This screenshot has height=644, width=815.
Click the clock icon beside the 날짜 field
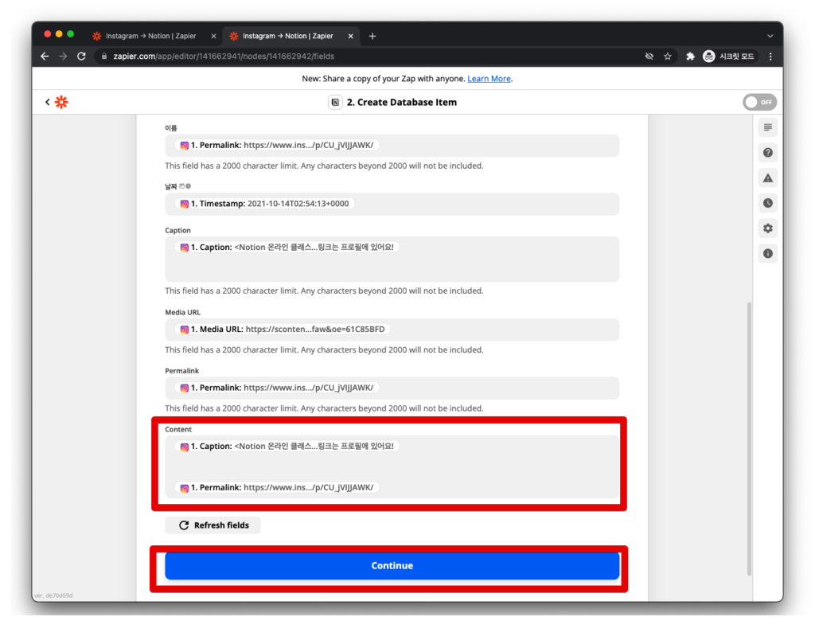[189, 185]
